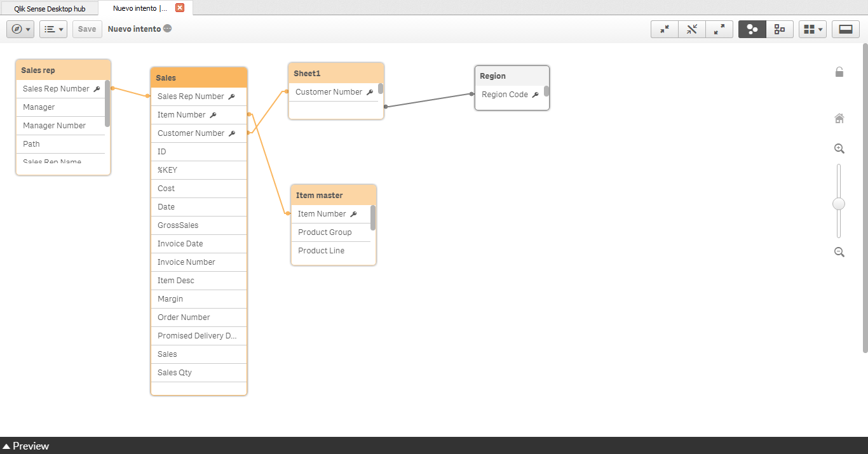Select GrossSales field in Sales table
Screen dimensions: 868x454
[198, 225]
